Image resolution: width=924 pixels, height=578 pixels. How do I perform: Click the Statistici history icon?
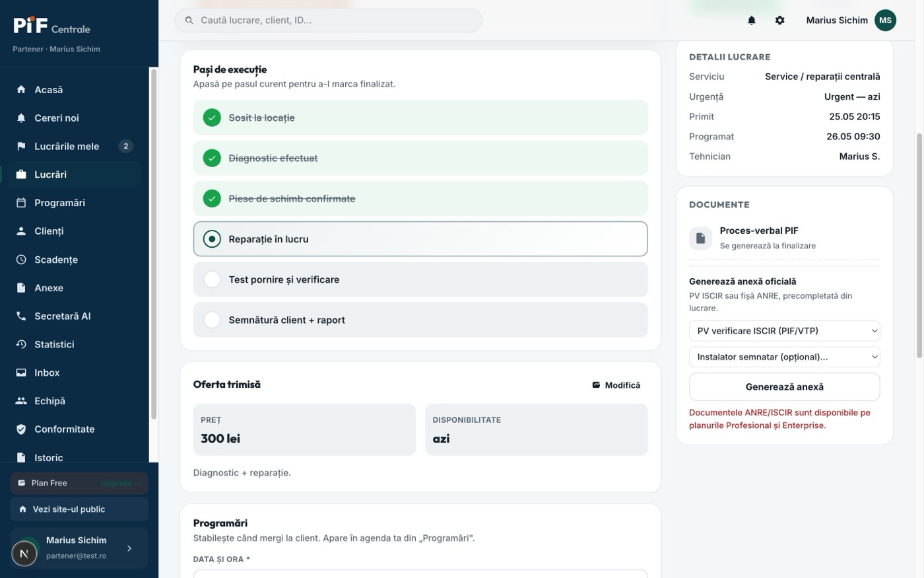(21, 344)
